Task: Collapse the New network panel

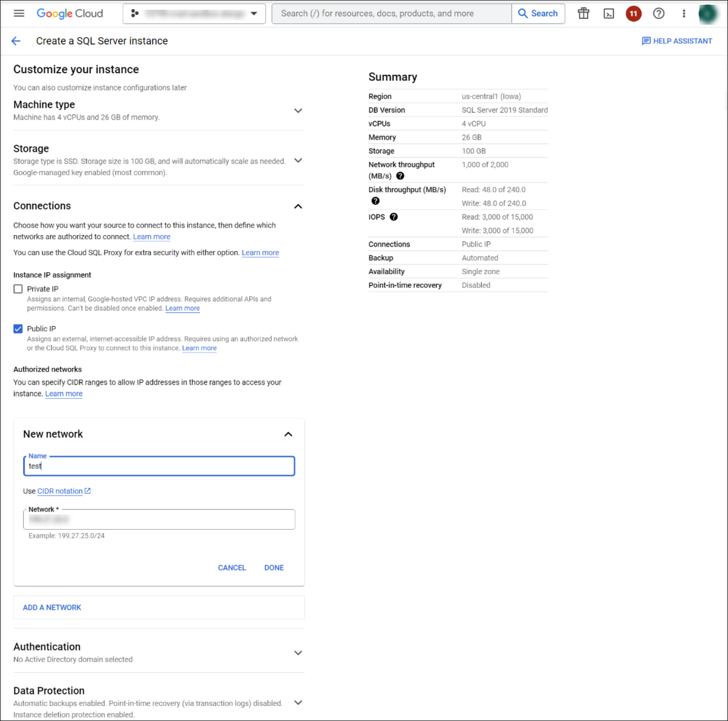Action: (x=288, y=434)
